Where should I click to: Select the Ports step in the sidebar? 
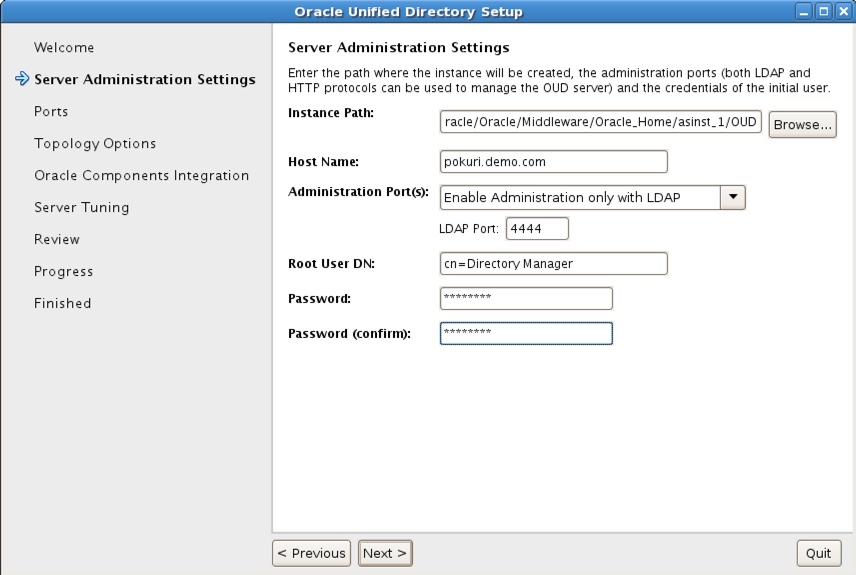tap(51, 111)
